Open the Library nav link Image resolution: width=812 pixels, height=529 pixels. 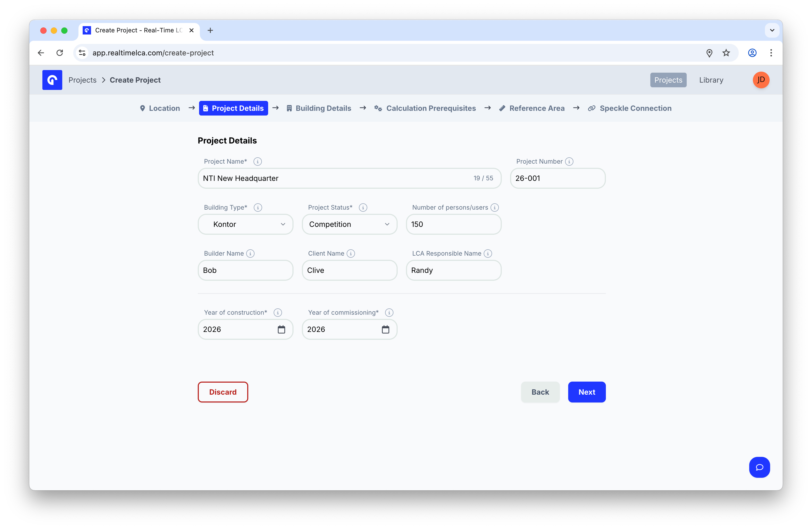pos(711,80)
